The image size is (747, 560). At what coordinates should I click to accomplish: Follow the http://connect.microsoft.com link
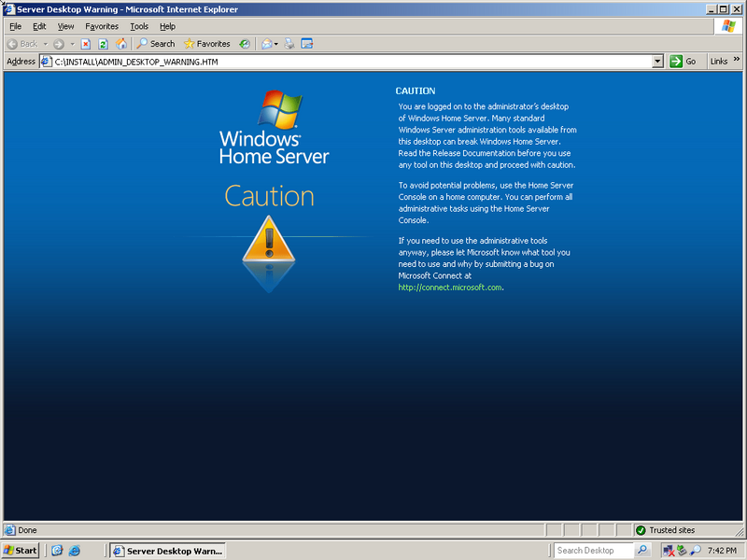[450, 287]
